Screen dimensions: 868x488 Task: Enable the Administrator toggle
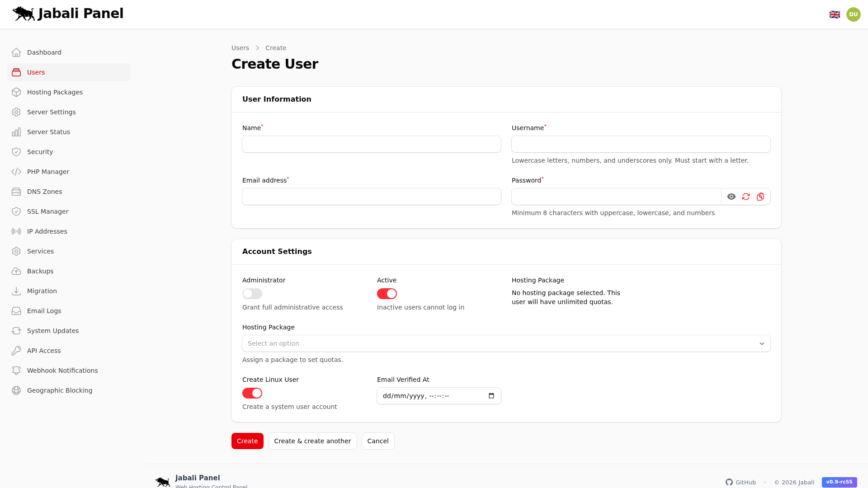(x=252, y=293)
